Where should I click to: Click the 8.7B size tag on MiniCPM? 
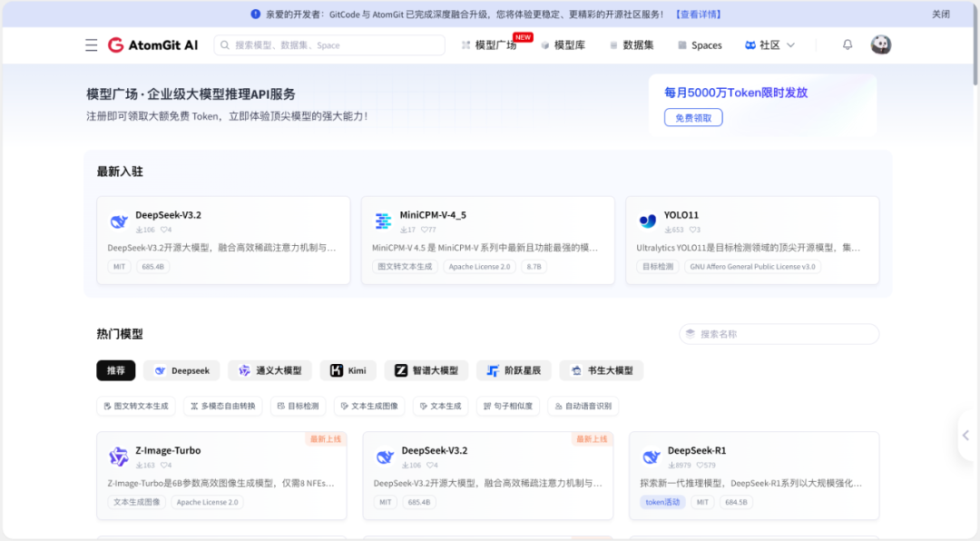pyautogui.click(x=534, y=267)
